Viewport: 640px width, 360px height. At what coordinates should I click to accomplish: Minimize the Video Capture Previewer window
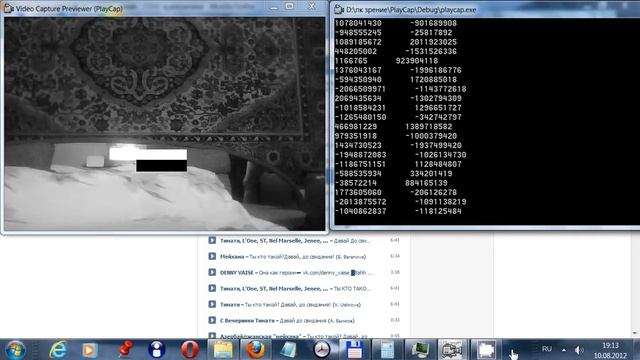pyautogui.click(x=274, y=6)
